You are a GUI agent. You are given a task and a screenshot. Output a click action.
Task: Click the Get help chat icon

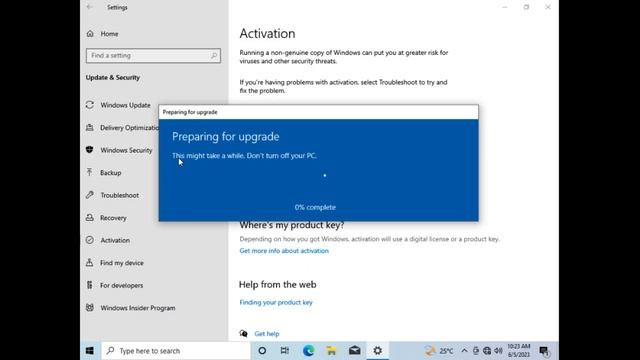point(244,333)
